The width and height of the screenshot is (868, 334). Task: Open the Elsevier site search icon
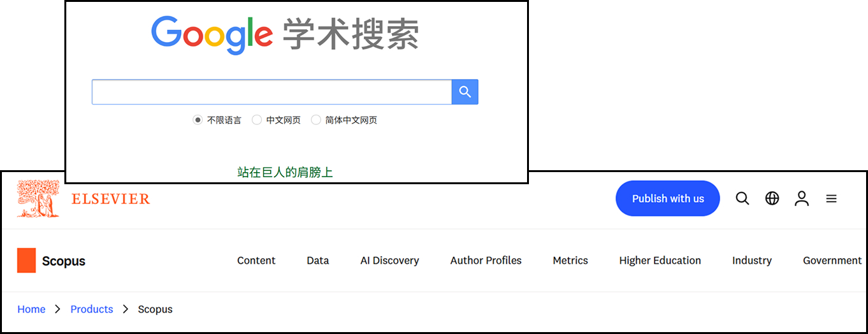(x=742, y=199)
